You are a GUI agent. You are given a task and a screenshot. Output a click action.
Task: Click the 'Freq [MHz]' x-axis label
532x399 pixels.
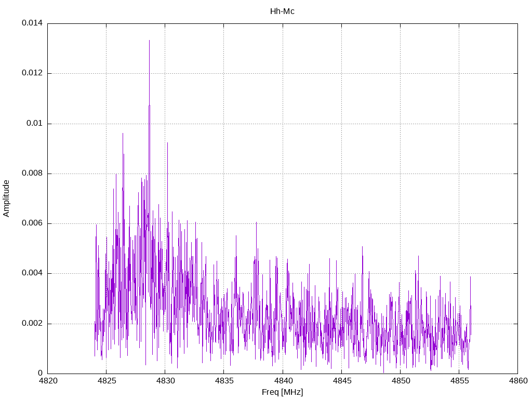point(282,392)
